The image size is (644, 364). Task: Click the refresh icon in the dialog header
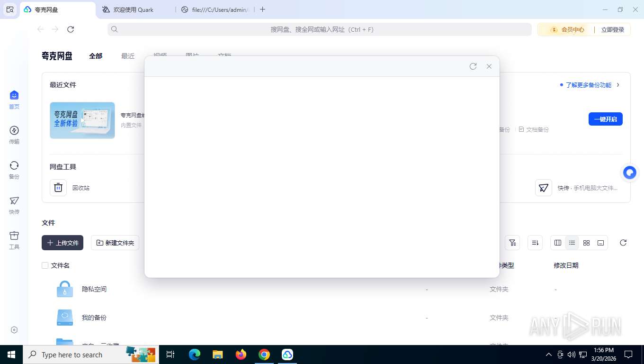(x=473, y=66)
